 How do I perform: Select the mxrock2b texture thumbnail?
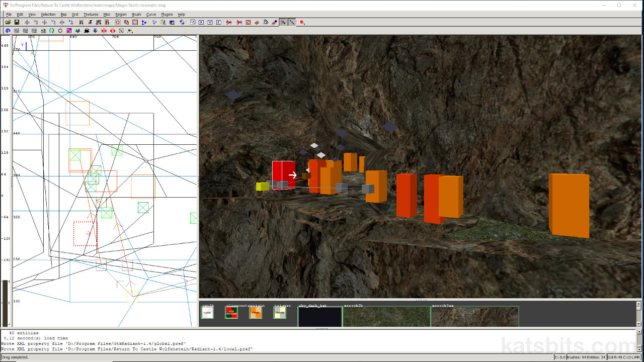click(x=386, y=317)
